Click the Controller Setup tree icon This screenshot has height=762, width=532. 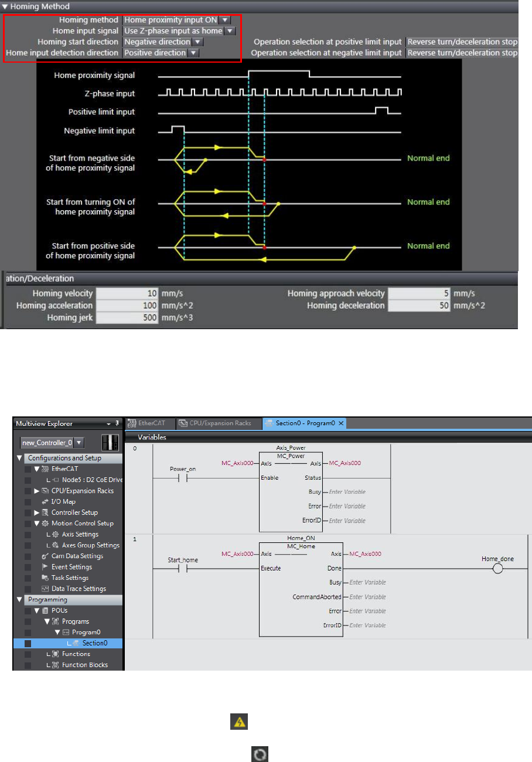click(x=46, y=512)
